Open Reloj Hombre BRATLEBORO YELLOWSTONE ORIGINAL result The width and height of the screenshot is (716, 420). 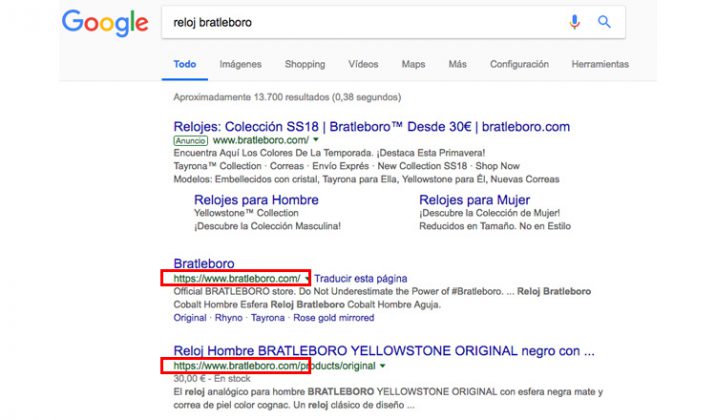pos(384,351)
